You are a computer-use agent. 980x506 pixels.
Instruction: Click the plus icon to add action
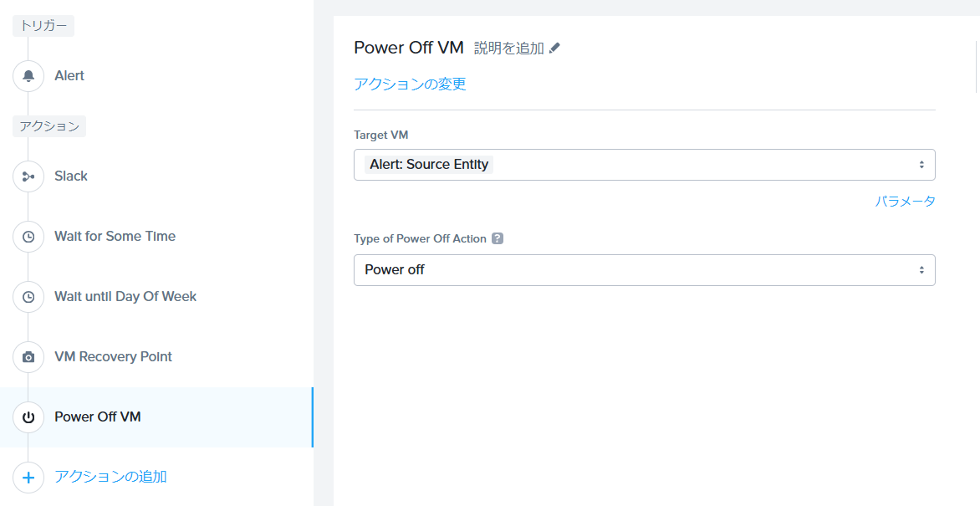pos(28,478)
